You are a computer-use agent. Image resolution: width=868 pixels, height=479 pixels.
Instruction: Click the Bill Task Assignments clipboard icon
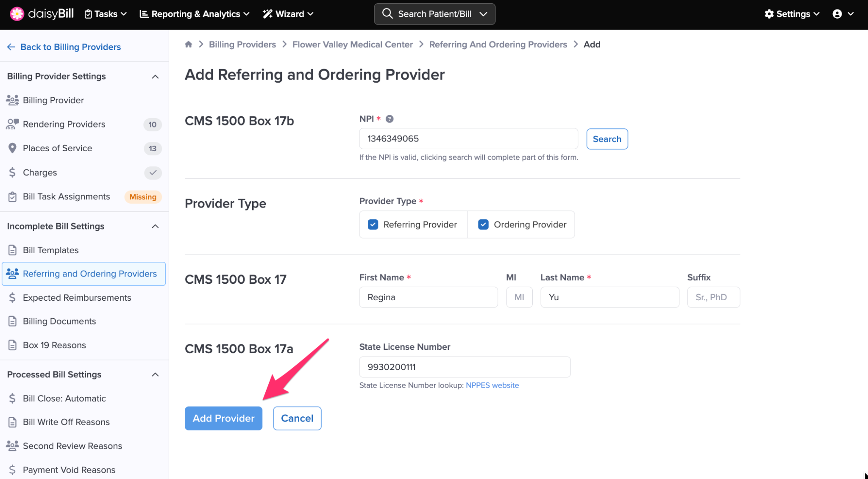click(12, 197)
